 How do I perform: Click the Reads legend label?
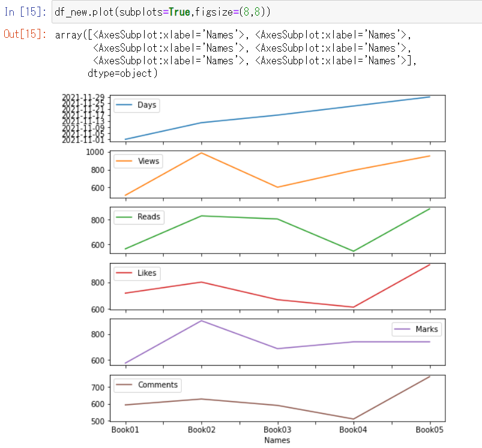point(149,217)
